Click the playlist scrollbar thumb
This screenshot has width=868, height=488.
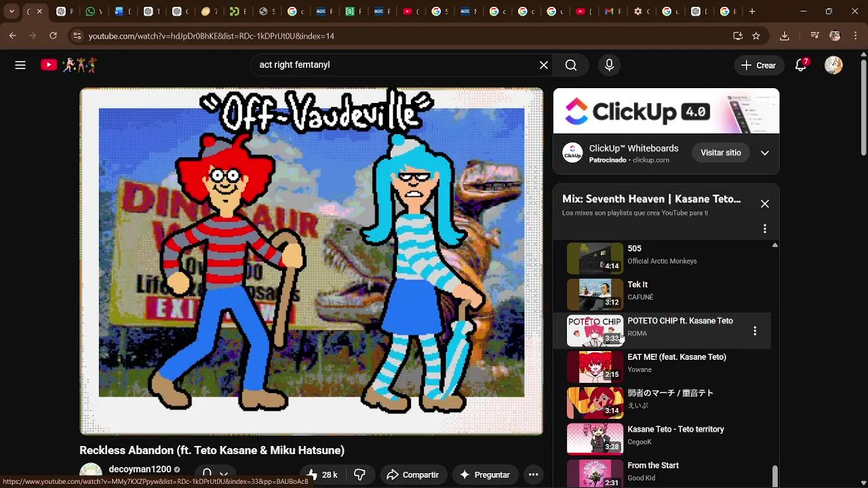click(x=775, y=476)
